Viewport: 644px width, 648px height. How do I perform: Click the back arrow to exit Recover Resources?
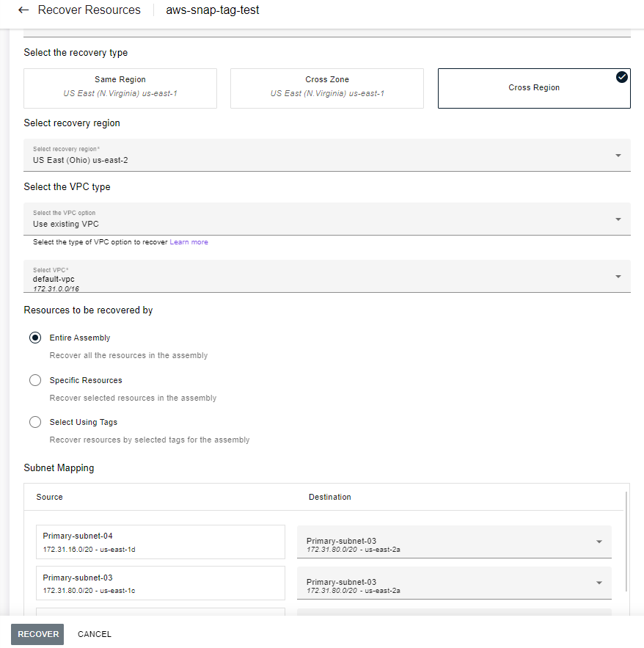[x=23, y=10]
